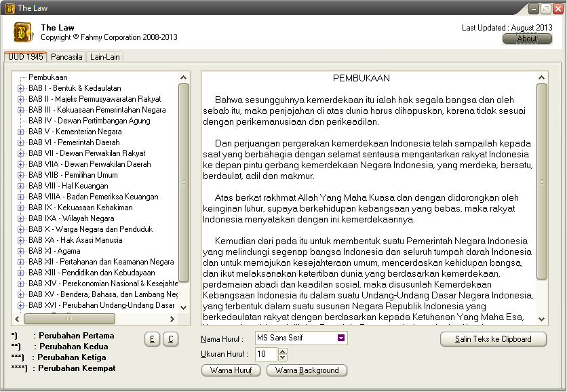Click the Warna Background button

pyautogui.click(x=307, y=370)
